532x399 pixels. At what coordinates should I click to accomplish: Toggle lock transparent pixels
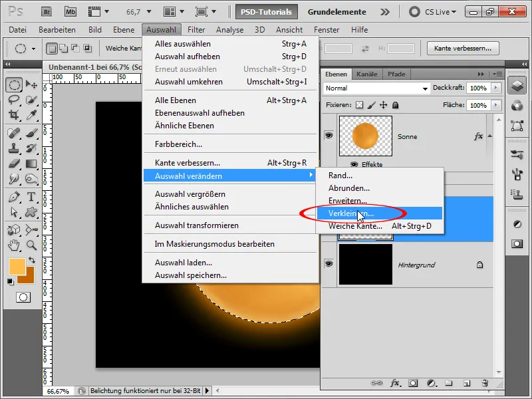pyautogui.click(x=359, y=105)
